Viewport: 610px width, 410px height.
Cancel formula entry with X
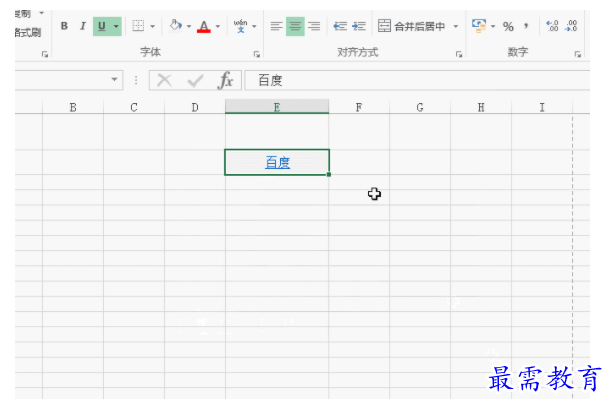point(164,81)
